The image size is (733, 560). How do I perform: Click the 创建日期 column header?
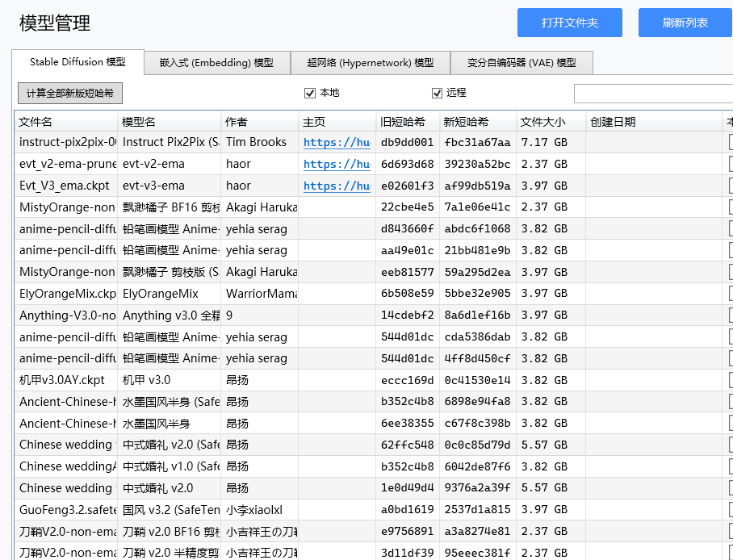pyautogui.click(x=652, y=122)
